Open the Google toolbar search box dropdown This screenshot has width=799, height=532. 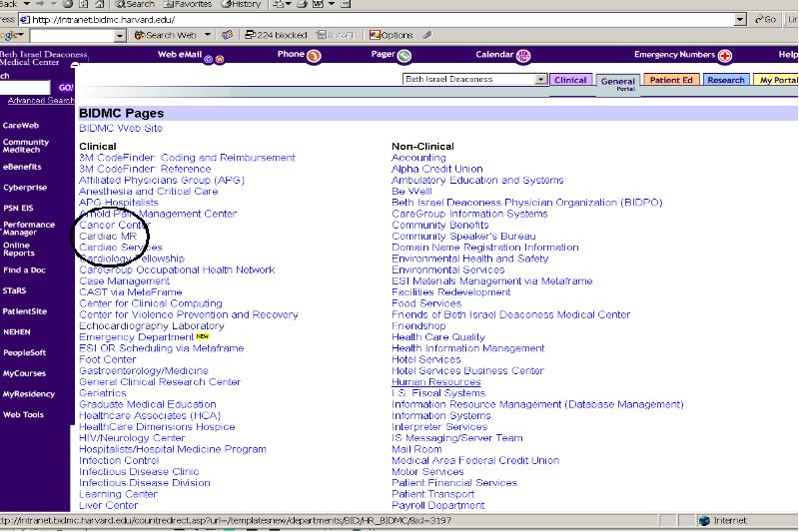[x=120, y=36]
